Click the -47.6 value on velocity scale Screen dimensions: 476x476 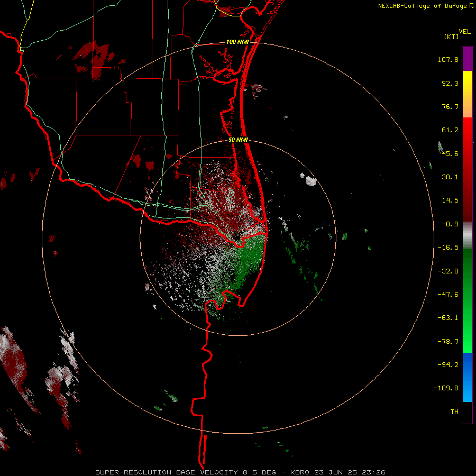click(x=448, y=295)
